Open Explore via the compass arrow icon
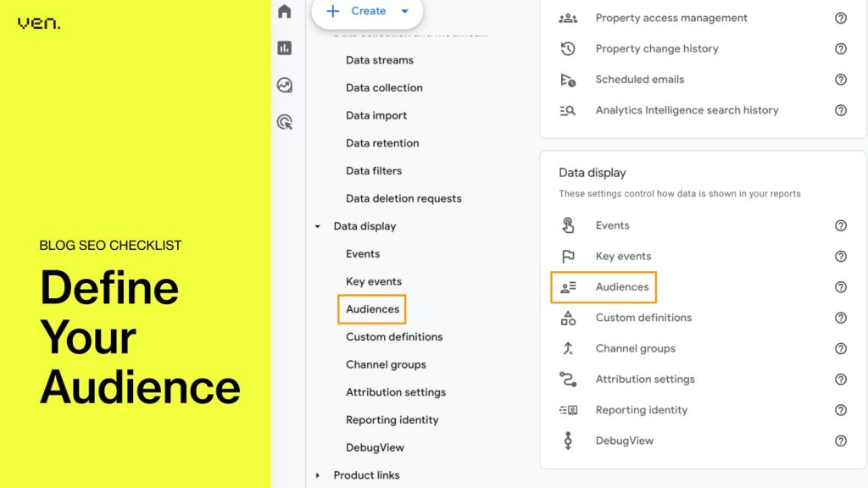 (x=285, y=86)
